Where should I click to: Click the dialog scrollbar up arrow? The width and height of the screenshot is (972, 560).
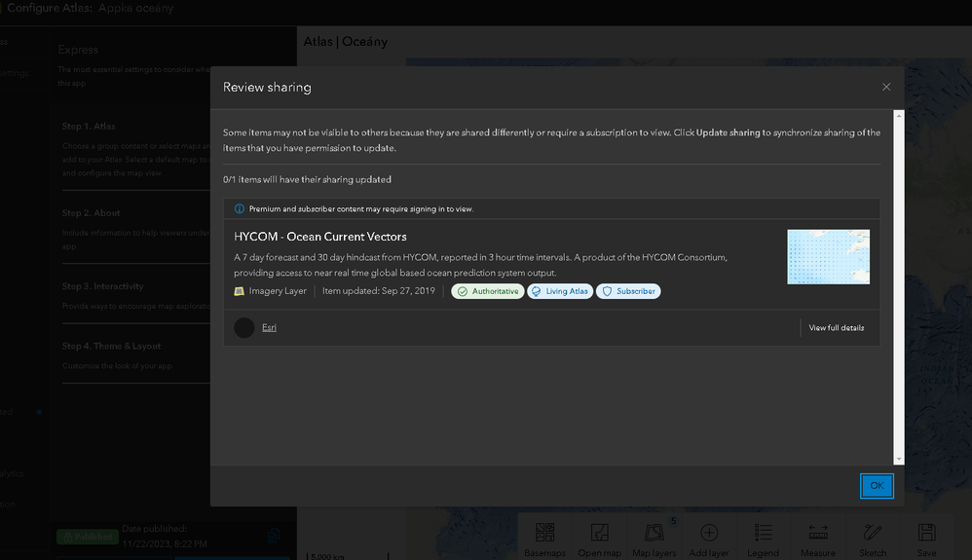pos(898,116)
